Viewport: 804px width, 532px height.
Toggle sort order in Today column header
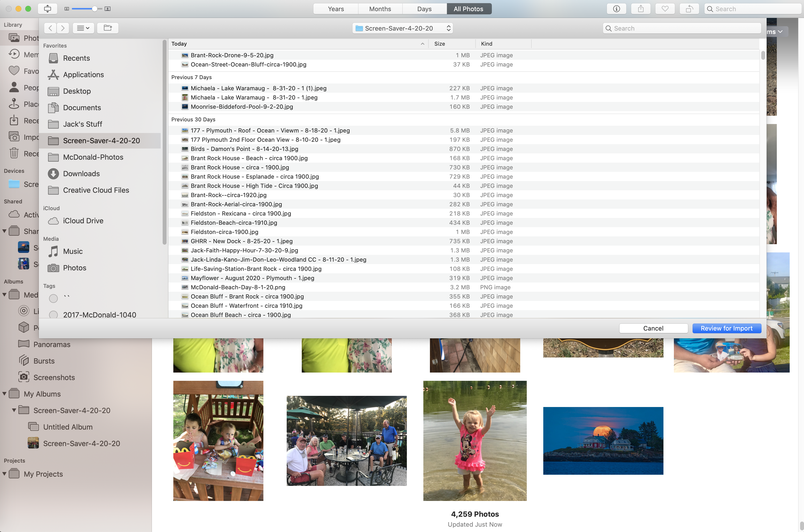coord(422,44)
